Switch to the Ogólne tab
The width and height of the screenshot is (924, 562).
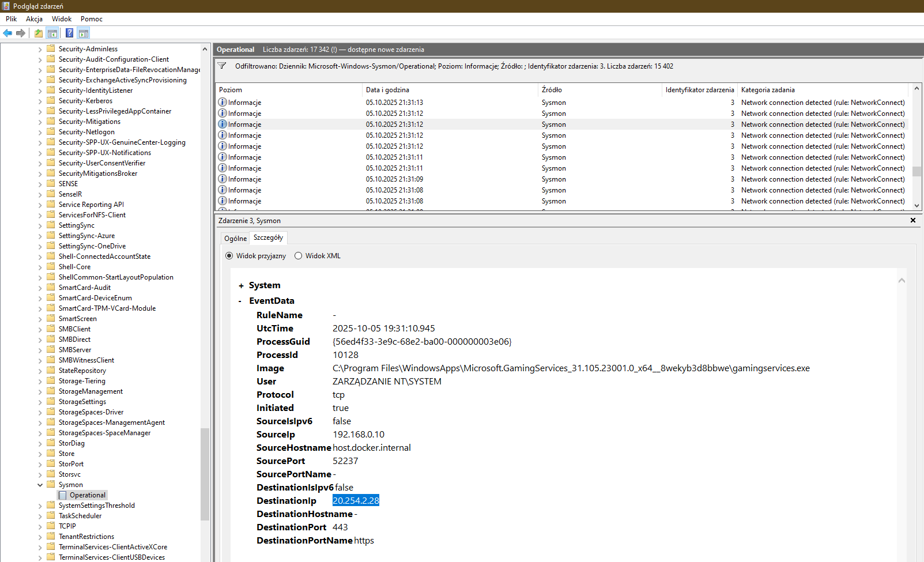pos(235,238)
